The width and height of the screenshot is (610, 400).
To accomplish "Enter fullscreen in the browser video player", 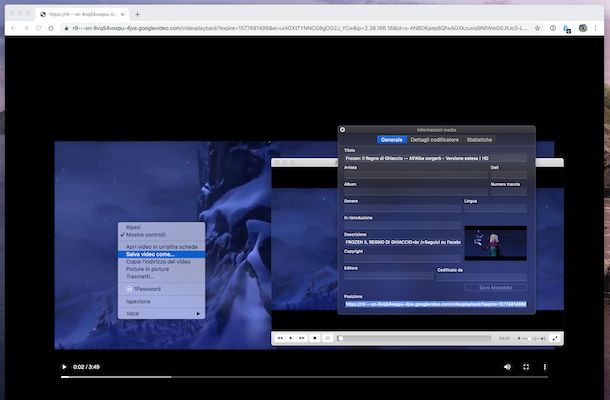I will pyautogui.click(x=526, y=367).
